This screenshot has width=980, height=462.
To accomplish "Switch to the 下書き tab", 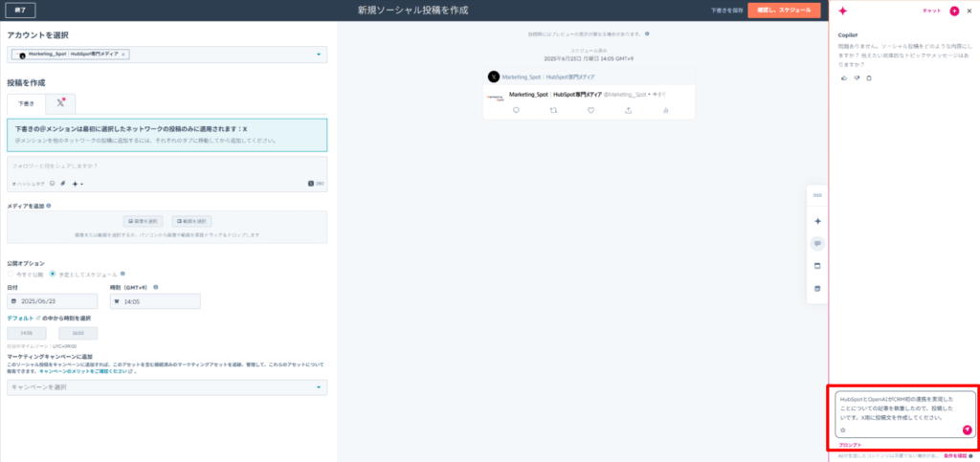I will click(26, 103).
